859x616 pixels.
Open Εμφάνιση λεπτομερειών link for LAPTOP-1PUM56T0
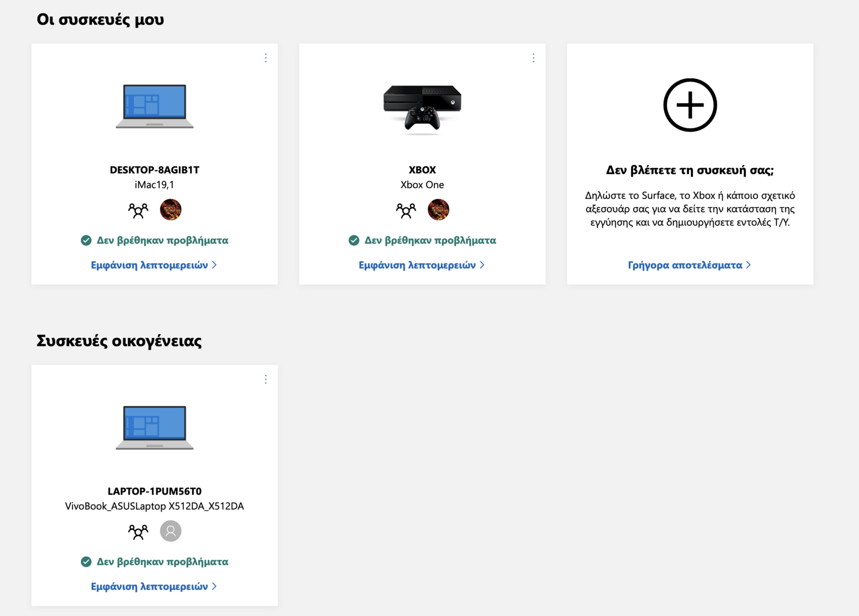pos(154,586)
